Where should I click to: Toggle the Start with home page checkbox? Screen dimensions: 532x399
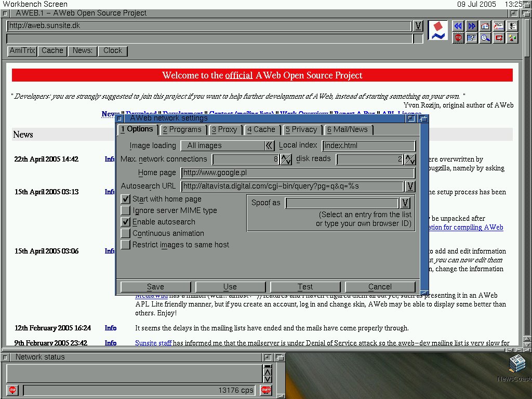pyautogui.click(x=126, y=199)
